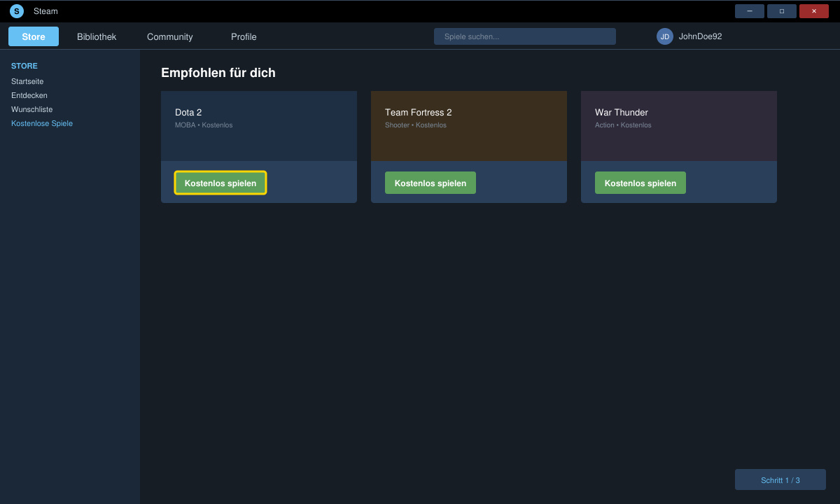The height and width of the screenshot is (504, 840).
Task: Click Kostenlos spielen for Dota 2
Action: coord(220,183)
